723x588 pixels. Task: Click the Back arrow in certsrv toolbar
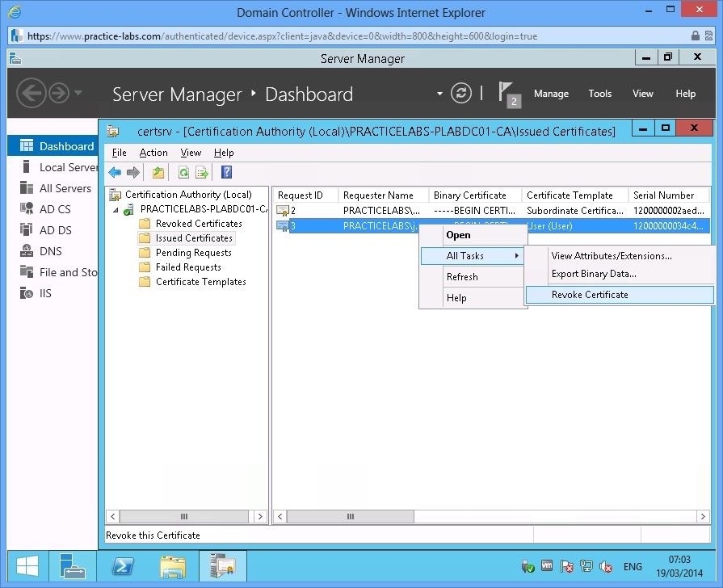click(115, 172)
